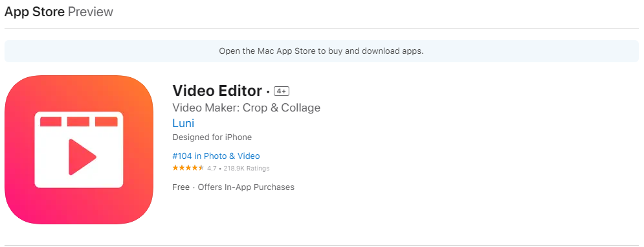Image resolution: width=644 pixels, height=247 pixels.
Task: Click the Designed for iPhone text
Action: tap(212, 137)
